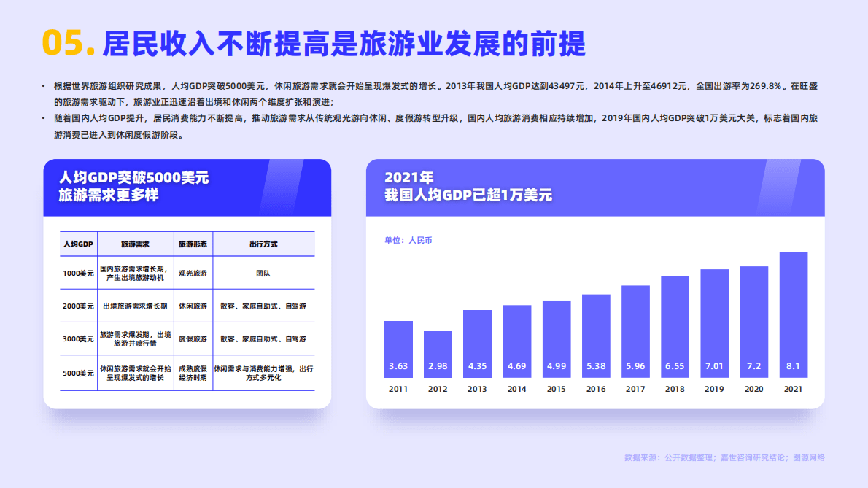Click the 出行方式 column header

265,244
